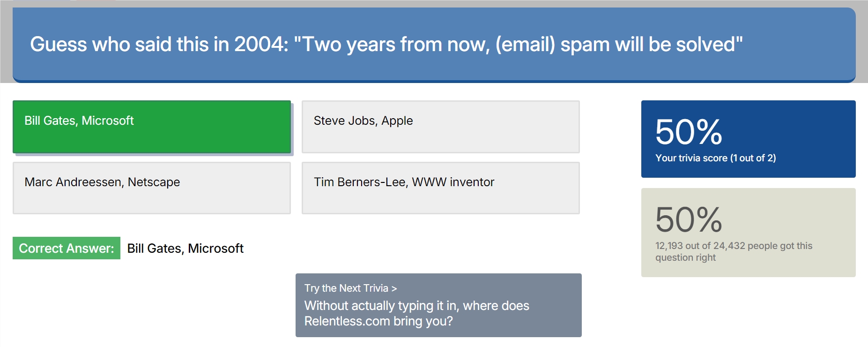The width and height of the screenshot is (868, 347).
Task: Click the 'Your trivia score (1 out of 2)' caption
Action: pos(715,158)
